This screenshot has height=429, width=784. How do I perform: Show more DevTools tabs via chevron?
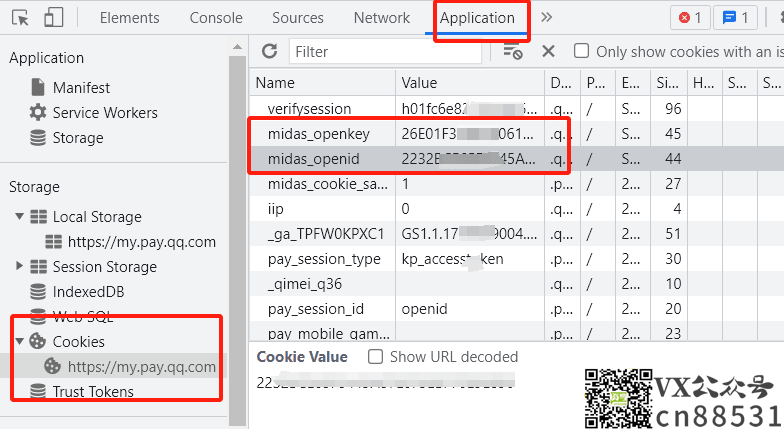[x=546, y=17]
